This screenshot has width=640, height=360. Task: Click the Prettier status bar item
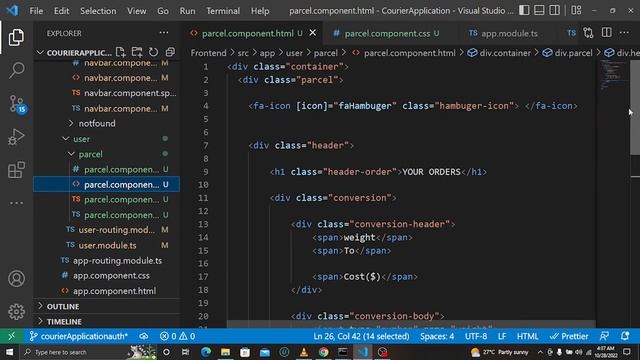click(x=569, y=336)
